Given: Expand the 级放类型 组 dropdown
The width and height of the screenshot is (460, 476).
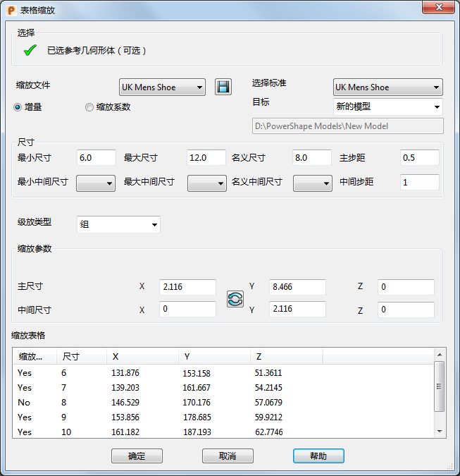Looking at the screenshot, I should coord(118,224).
